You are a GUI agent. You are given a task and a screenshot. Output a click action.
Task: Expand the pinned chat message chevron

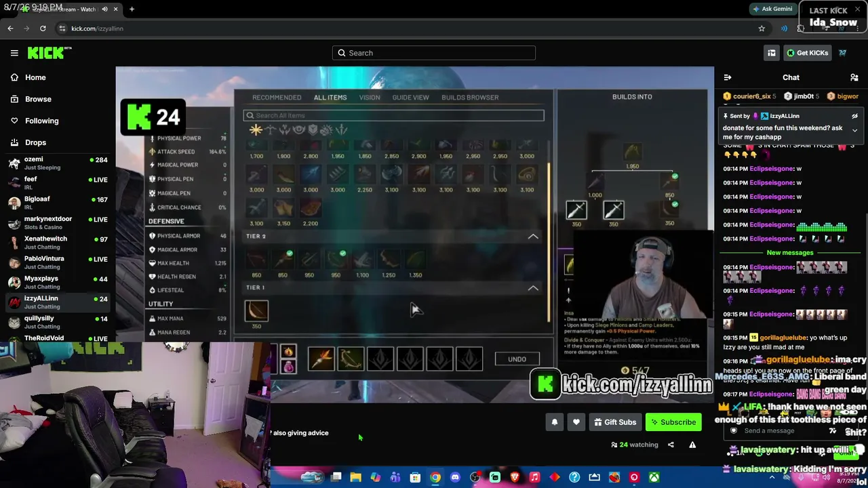[854, 130]
